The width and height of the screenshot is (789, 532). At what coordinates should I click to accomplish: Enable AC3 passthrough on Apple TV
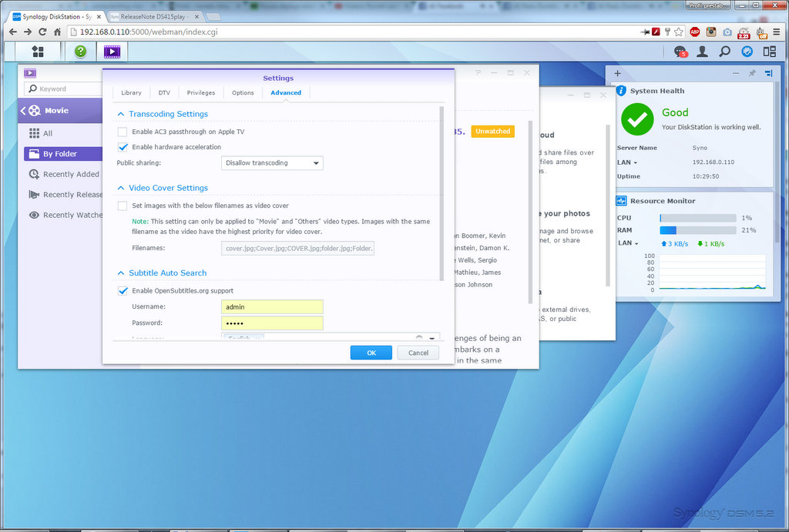[x=123, y=132]
